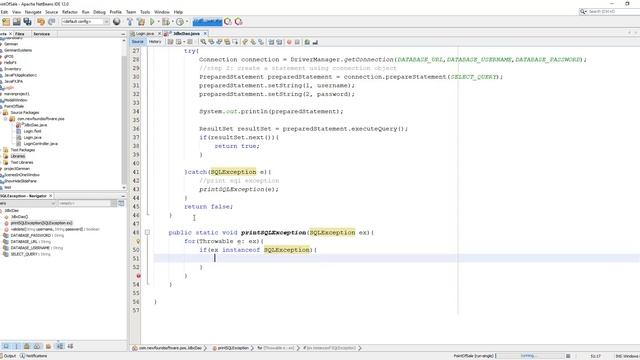The width and height of the screenshot is (640, 360).
Task: Open the Navigate menu
Action: click(x=33, y=12)
